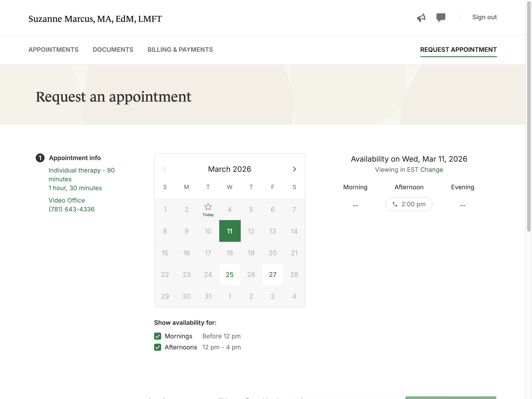Screen dimensions: 532x399
Task: Click the page vertical scrollbar
Action: (x=529, y=120)
